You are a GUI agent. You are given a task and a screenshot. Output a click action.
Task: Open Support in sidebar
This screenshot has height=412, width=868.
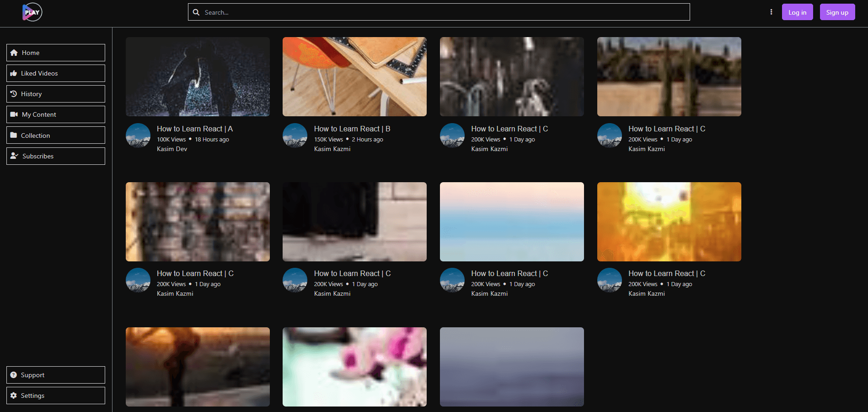[x=56, y=375]
